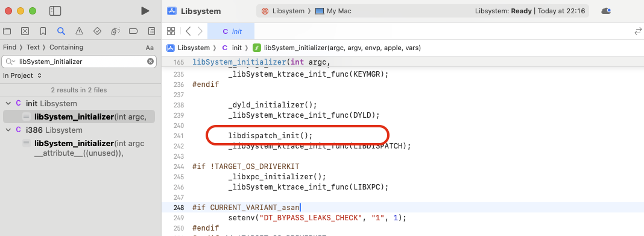Click _libSystem_ktrace_init_func(DYLD) line
644x236 pixels.
pyautogui.click(x=304, y=115)
